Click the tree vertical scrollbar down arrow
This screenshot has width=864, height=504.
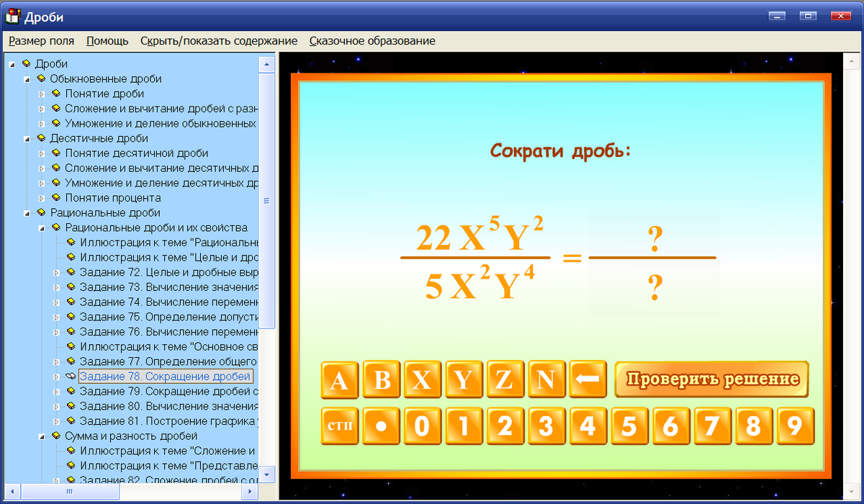coord(266,474)
